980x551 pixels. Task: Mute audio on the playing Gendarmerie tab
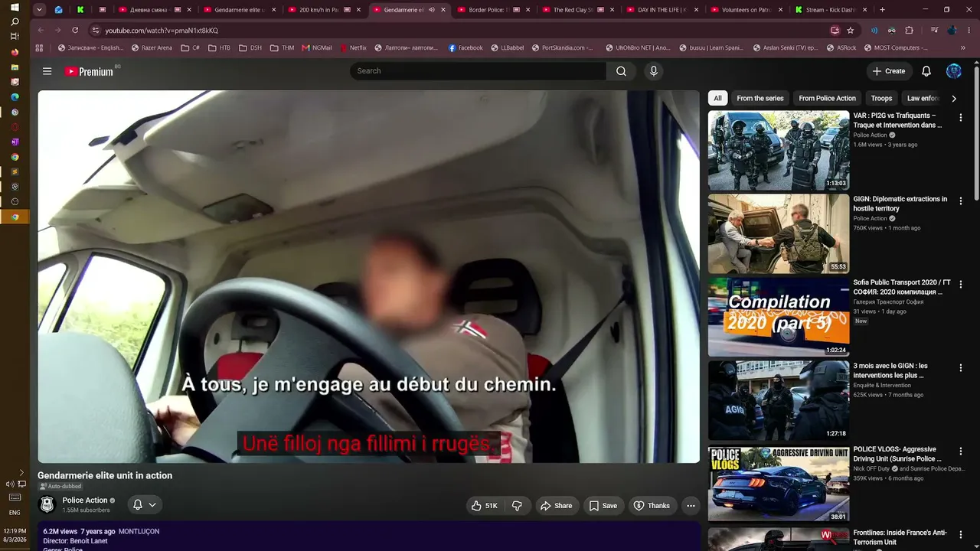point(432,10)
